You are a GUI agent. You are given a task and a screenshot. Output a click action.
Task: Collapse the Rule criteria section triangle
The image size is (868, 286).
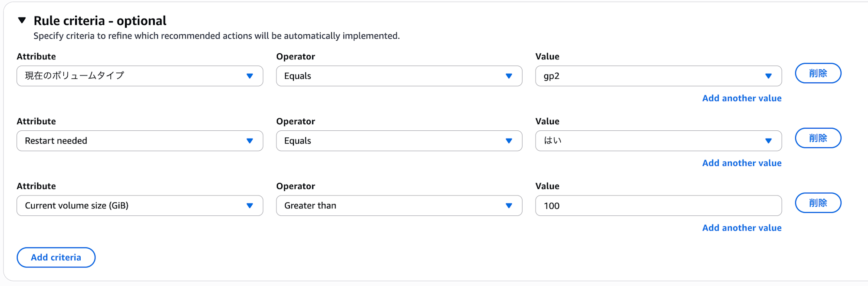pos(22,20)
